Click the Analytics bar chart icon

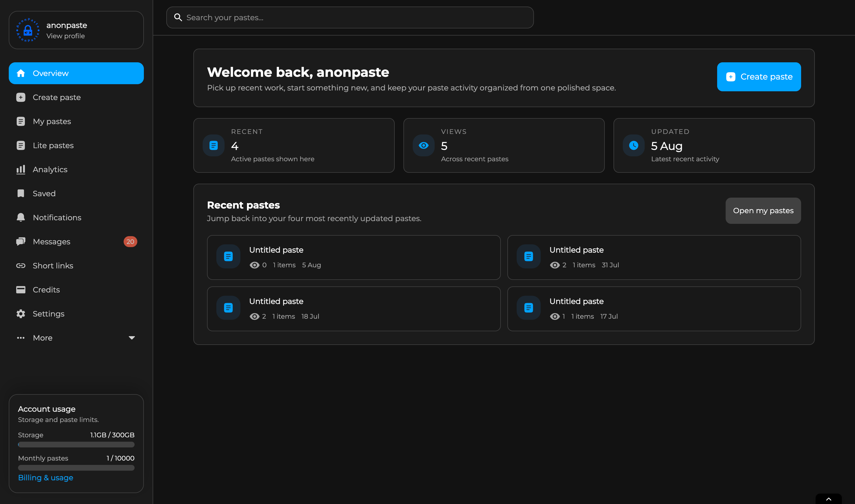21,169
